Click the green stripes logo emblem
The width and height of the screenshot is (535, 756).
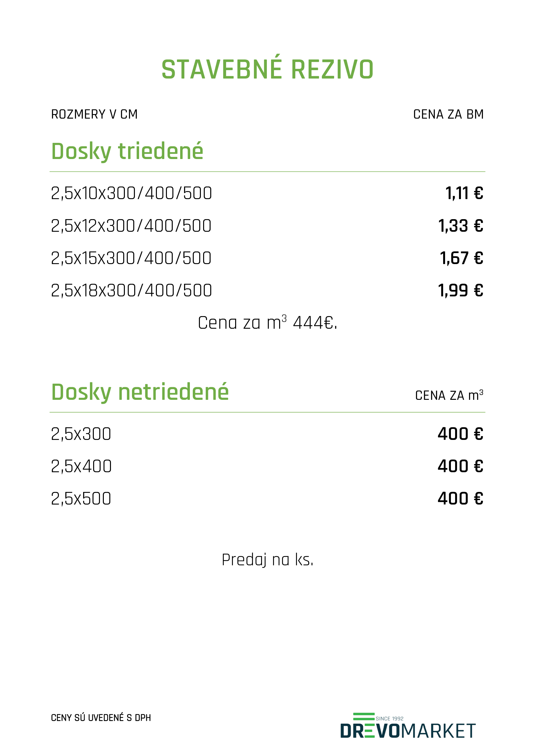pyautogui.click(x=364, y=717)
